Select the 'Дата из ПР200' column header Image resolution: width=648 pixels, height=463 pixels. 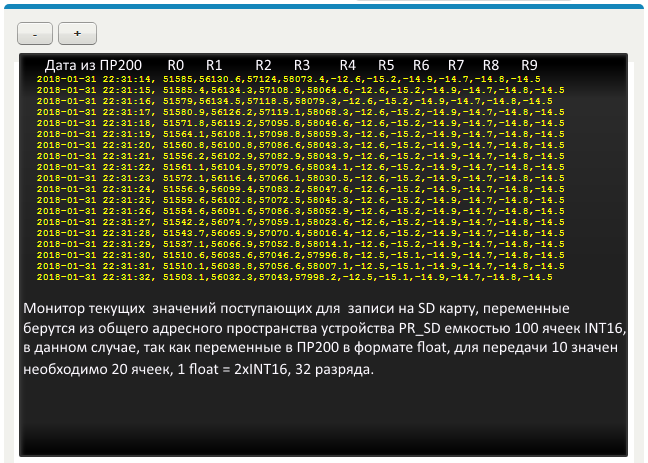pyautogui.click(x=93, y=65)
